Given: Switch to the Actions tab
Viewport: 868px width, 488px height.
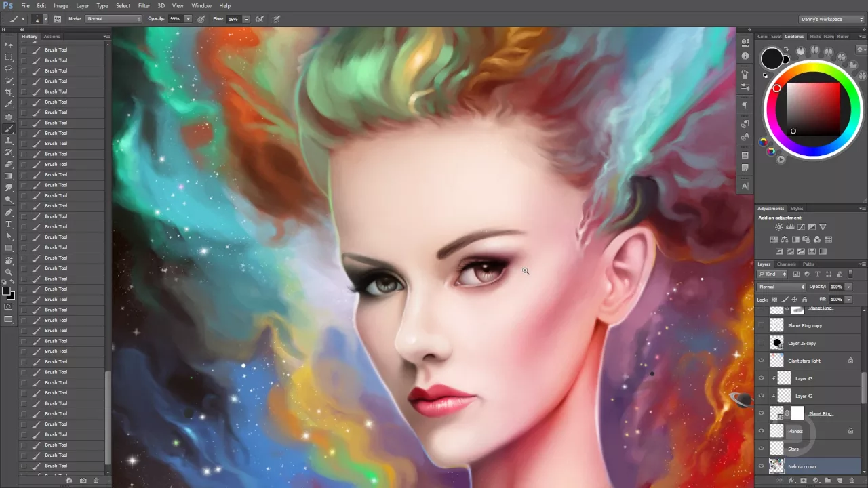Looking at the screenshot, I should click(52, 36).
